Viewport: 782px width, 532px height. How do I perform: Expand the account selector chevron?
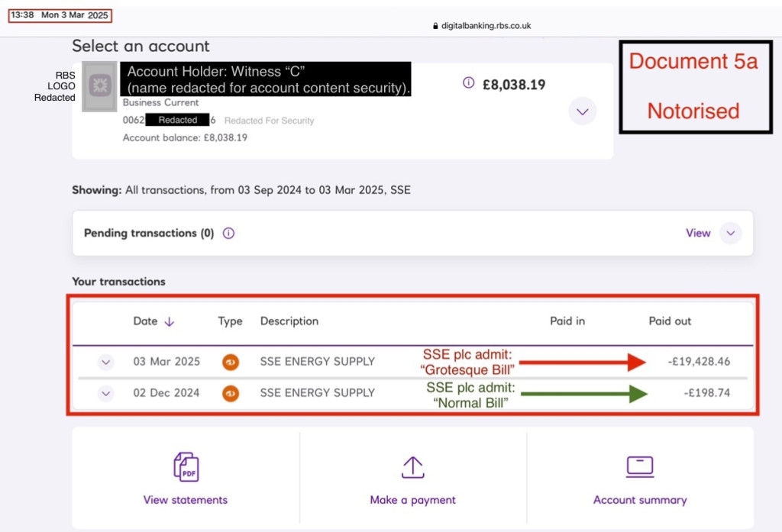(582, 111)
